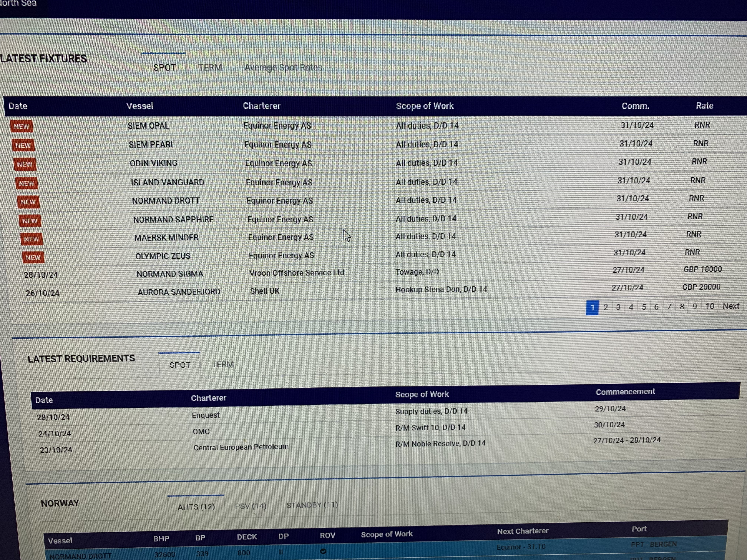747x560 pixels.
Task: Open the PSV (14) tab
Action: [251, 506]
